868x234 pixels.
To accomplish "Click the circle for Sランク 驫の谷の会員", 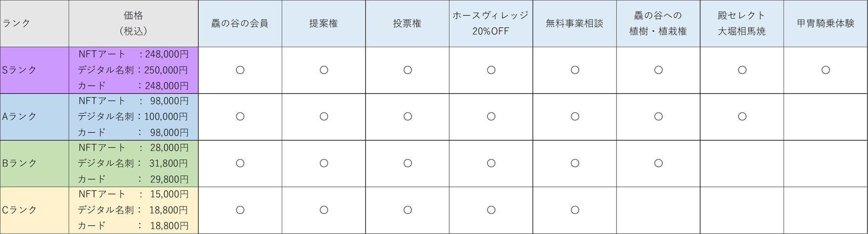I will 240,70.
